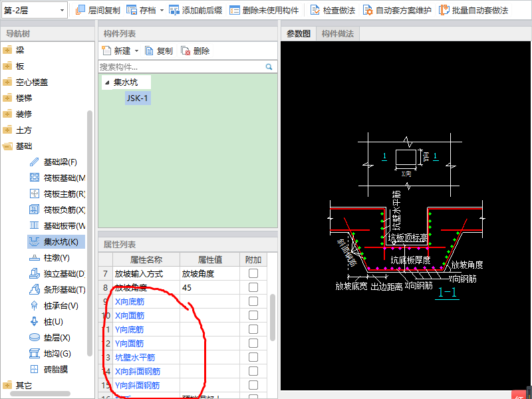Click the 批量自动套做法 toolbar icon
532x399 pixels.
pos(444,10)
